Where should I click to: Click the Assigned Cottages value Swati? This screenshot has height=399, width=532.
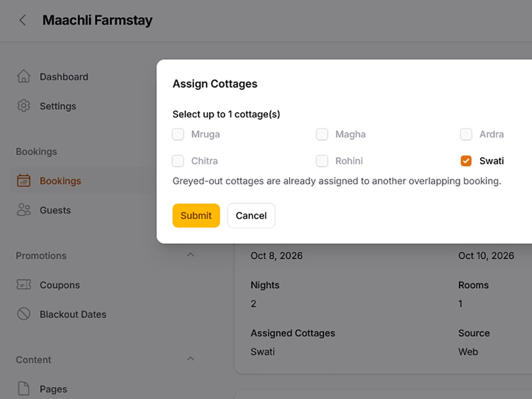263,352
